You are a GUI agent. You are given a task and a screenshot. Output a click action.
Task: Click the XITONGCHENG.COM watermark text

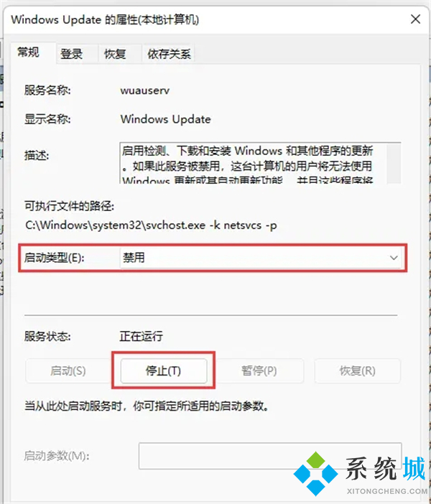pyautogui.click(x=387, y=491)
